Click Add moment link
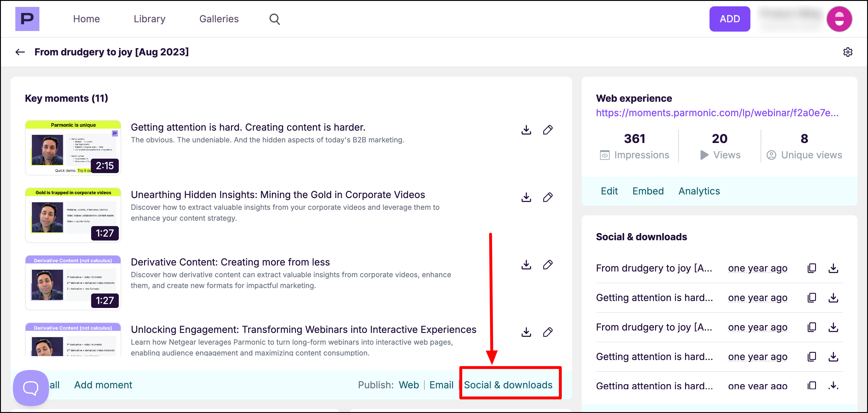The height and width of the screenshot is (413, 868). [x=103, y=385]
